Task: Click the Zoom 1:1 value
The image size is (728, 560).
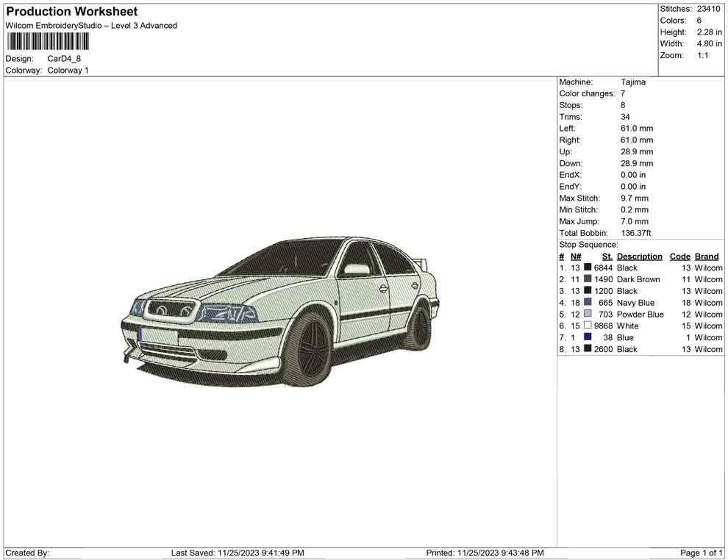Action: (702, 55)
